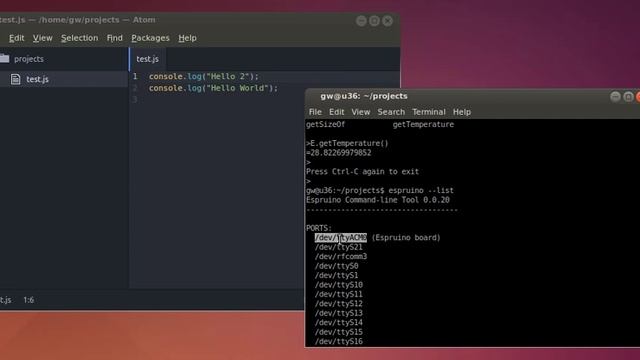Image resolution: width=640 pixels, height=360 pixels.
Task: Click the espruino --list command line
Action: point(380,191)
